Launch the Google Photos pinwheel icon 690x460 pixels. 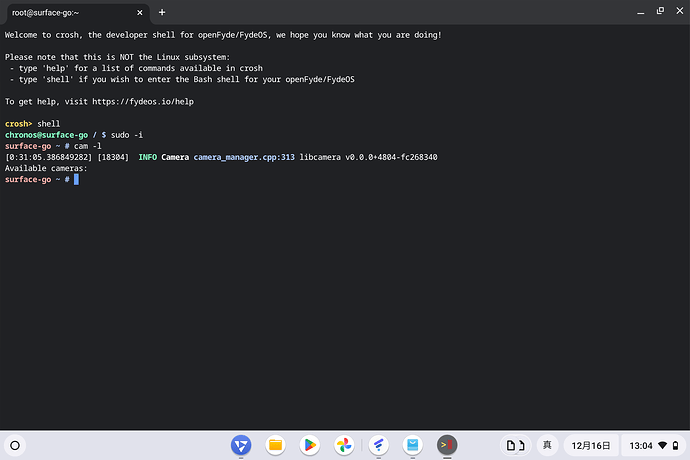click(343, 445)
